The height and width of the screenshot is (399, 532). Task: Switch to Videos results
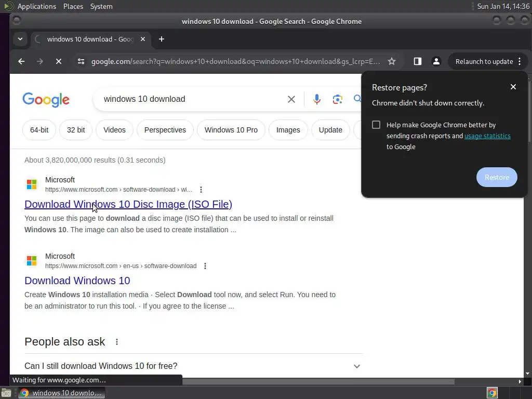click(114, 130)
